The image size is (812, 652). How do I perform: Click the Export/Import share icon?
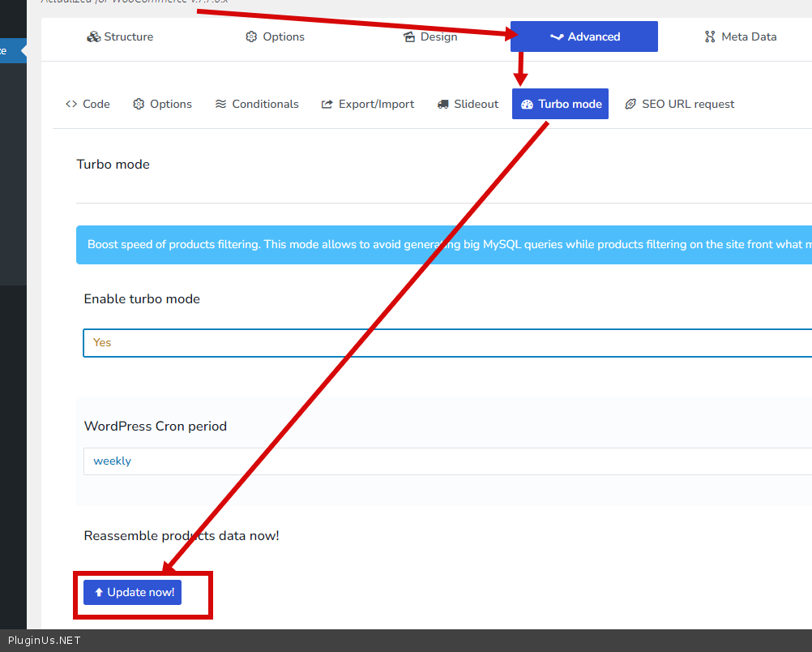point(327,104)
